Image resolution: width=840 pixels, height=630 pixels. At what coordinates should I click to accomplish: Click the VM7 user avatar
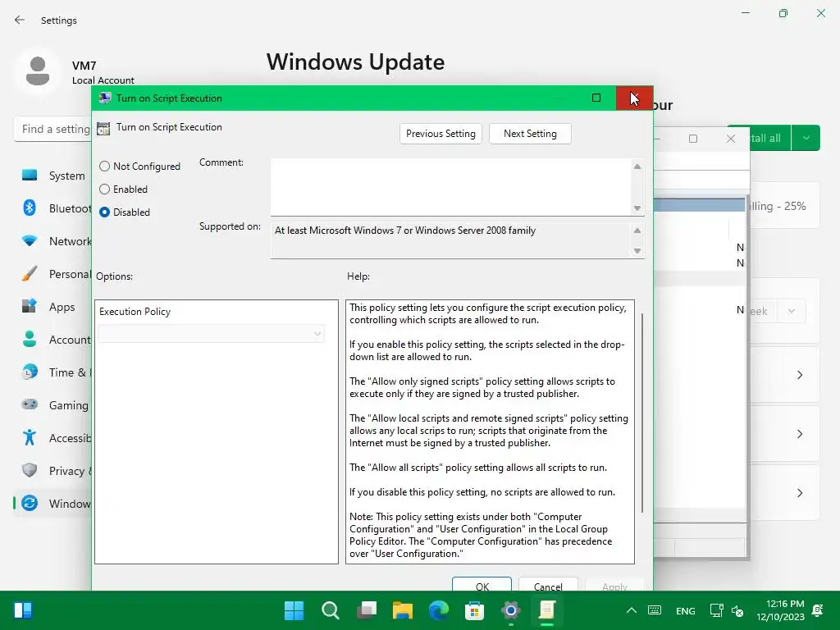tap(38, 71)
